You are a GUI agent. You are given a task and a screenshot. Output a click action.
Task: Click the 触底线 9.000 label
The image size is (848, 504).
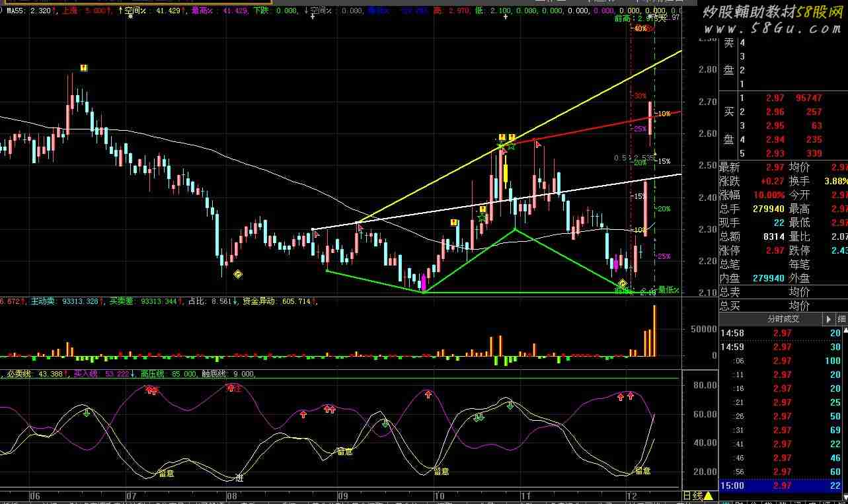tap(228, 374)
